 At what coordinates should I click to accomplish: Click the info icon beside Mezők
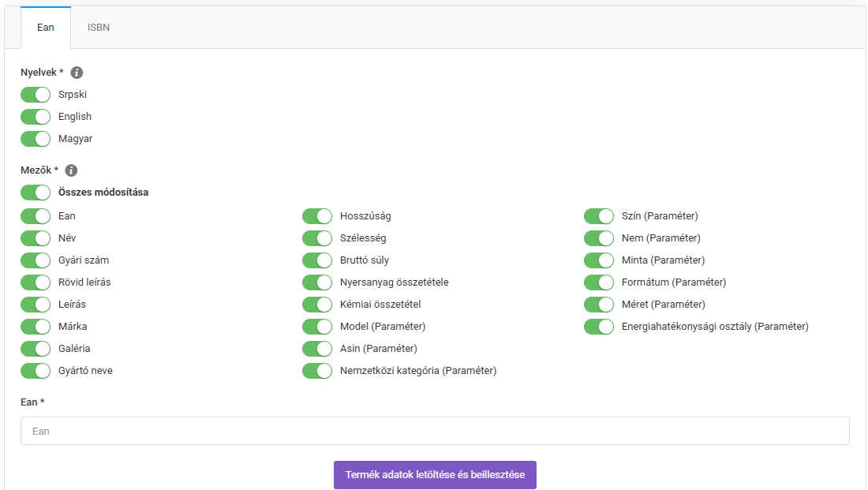71,170
